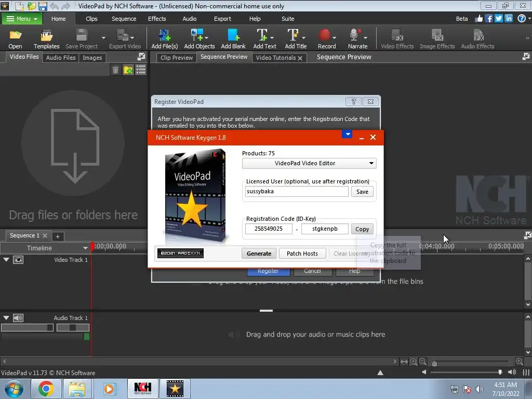Click the Open project folder icon
The image size is (532, 399).
coord(15,35)
